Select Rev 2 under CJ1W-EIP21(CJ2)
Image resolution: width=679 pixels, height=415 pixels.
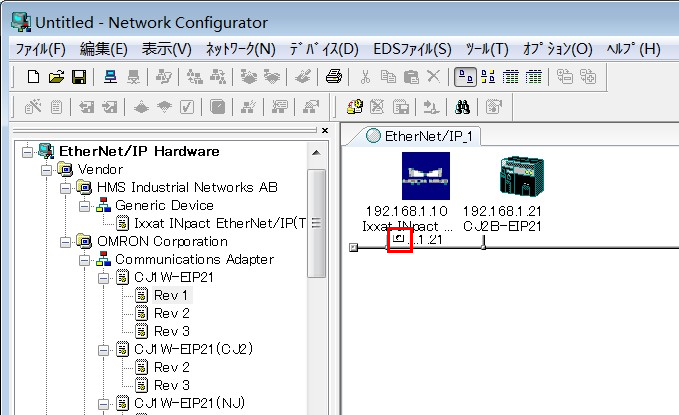pos(171,368)
